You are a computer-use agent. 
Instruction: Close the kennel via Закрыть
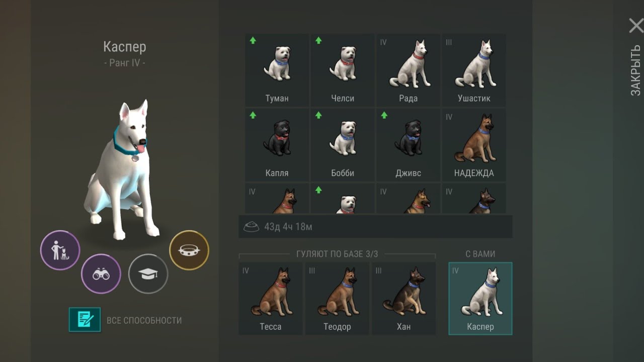coord(636,56)
